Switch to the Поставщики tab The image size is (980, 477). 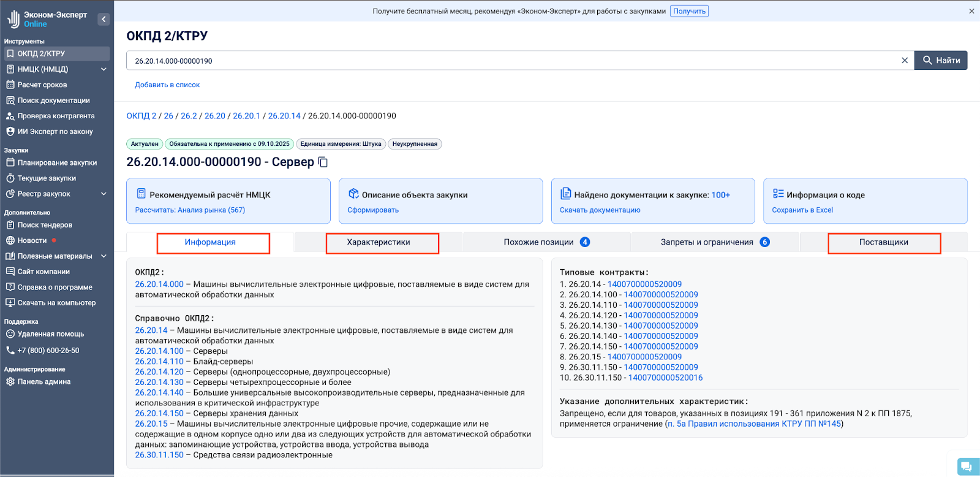(883, 242)
